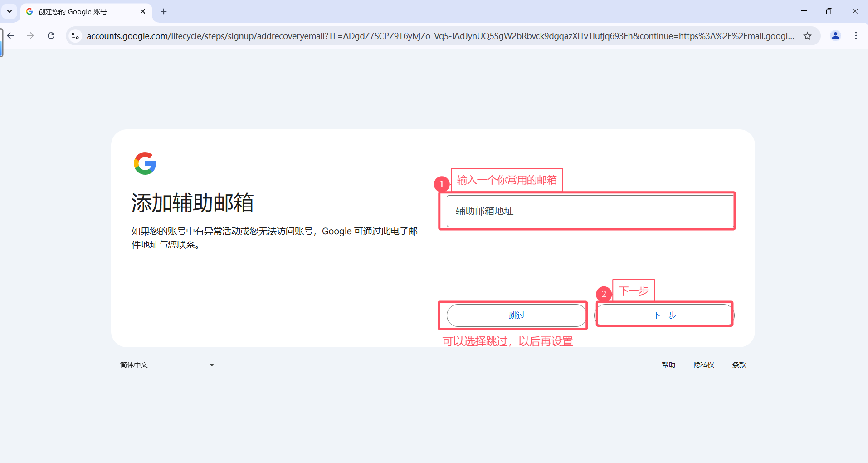Reload the current page
868x463 pixels.
[x=51, y=36]
